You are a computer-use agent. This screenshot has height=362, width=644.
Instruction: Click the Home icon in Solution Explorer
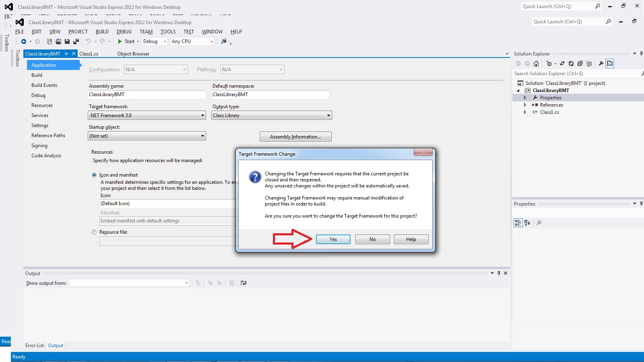[536, 64]
